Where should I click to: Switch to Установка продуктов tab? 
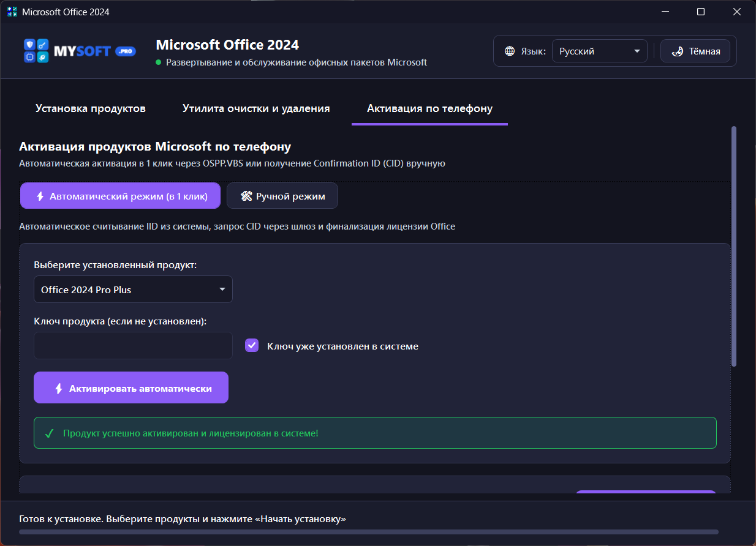pyautogui.click(x=91, y=108)
